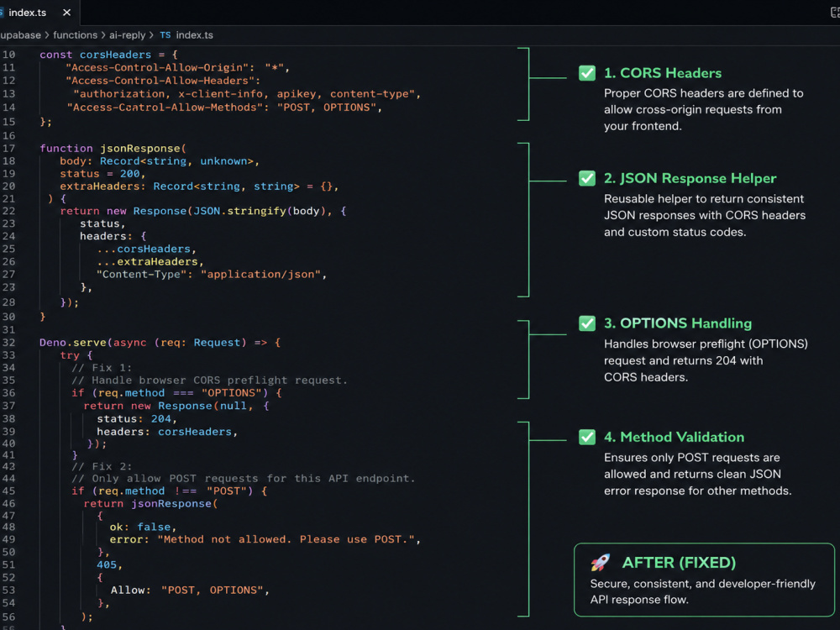The width and height of the screenshot is (840, 630).
Task: Click line number 45 in gutter
Action: 9,491
